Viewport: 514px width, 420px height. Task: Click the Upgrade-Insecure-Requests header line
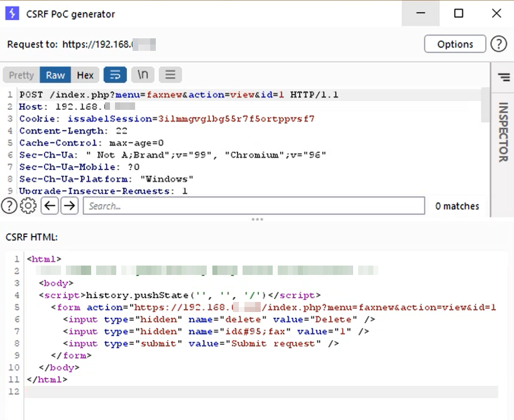[x=103, y=191]
